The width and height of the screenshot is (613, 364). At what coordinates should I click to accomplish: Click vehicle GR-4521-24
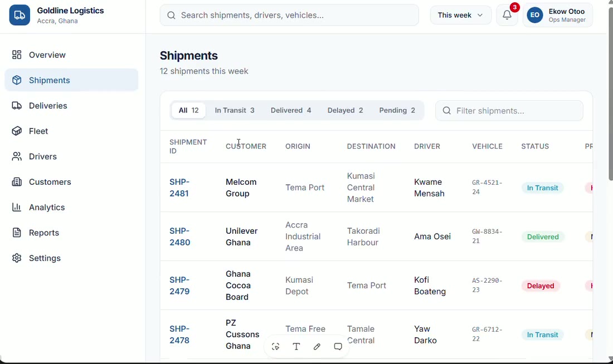pyautogui.click(x=487, y=187)
